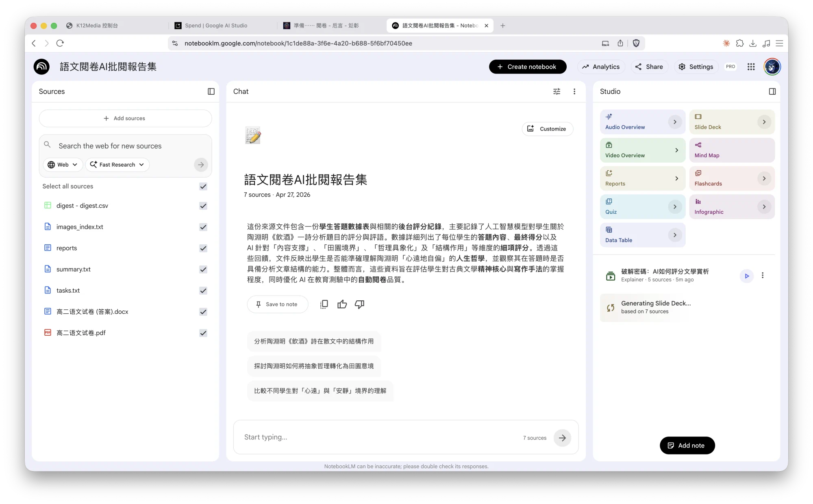813x504 pixels.
Task: Open the chat configuration sliders
Action: [x=557, y=91]
